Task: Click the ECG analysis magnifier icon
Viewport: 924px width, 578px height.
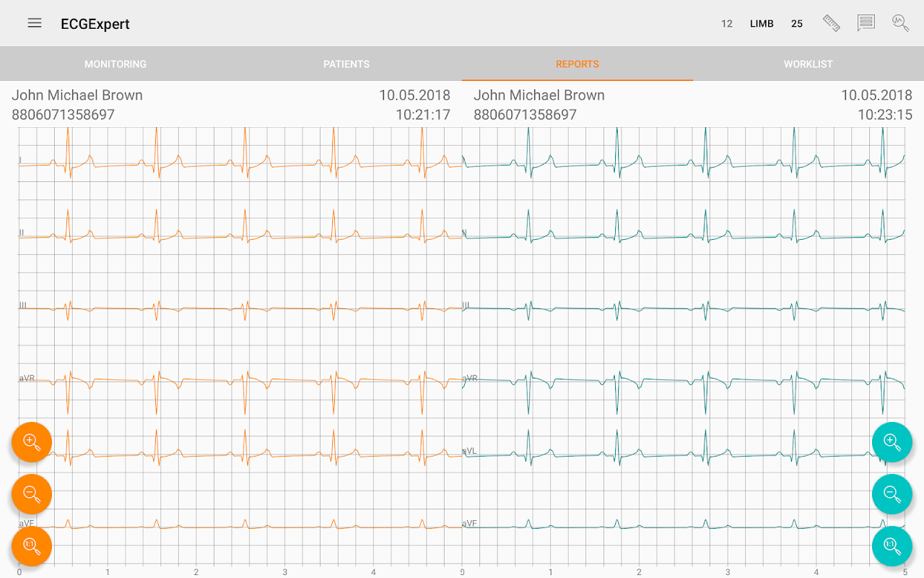Action: tap(901, 23)
